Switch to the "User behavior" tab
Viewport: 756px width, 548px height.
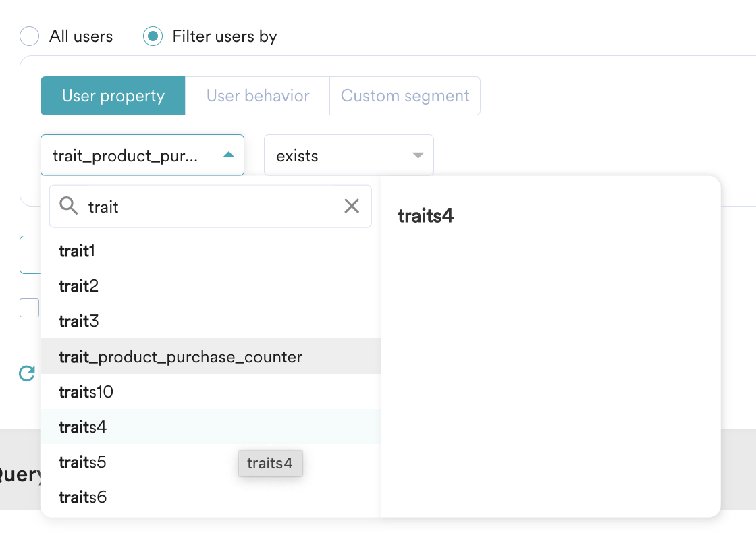coord(256,96)
